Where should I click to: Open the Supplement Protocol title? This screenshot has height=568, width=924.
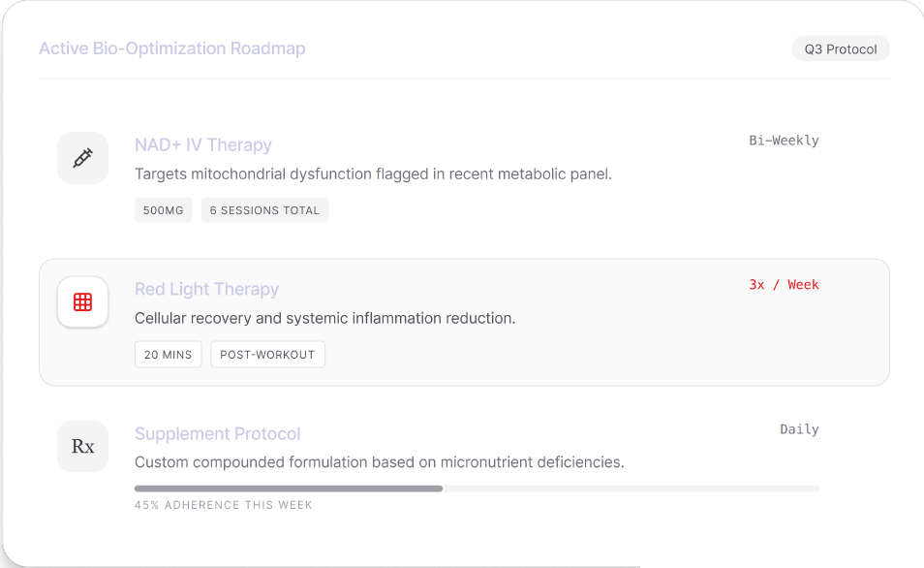pyautogui.click(x=218, y=433)
